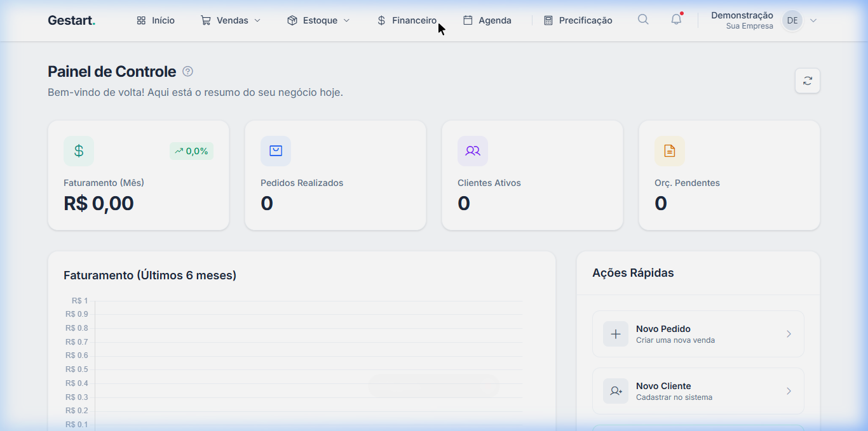Click the Estoque box icon
868x431 pixels.
pos(292,20)
